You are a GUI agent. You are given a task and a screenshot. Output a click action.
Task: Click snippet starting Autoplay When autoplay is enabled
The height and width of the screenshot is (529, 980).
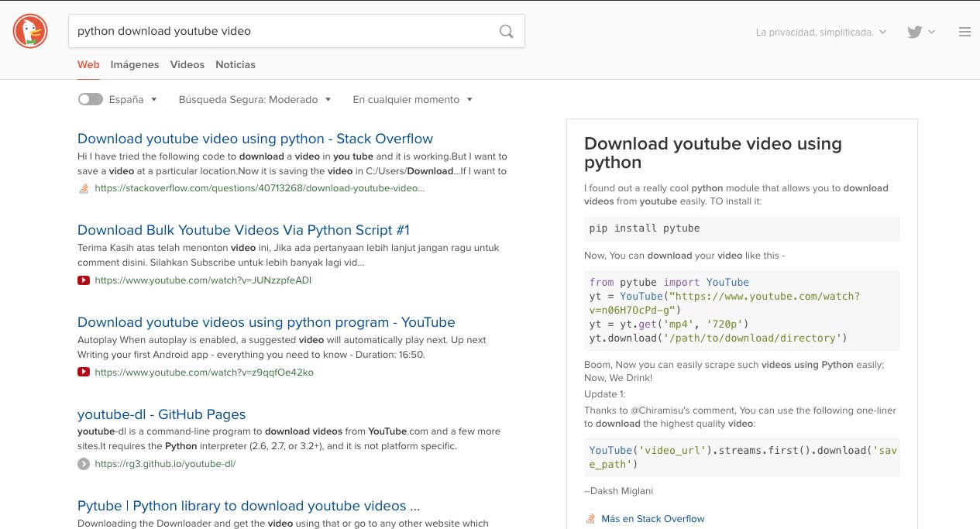(282, 347)
